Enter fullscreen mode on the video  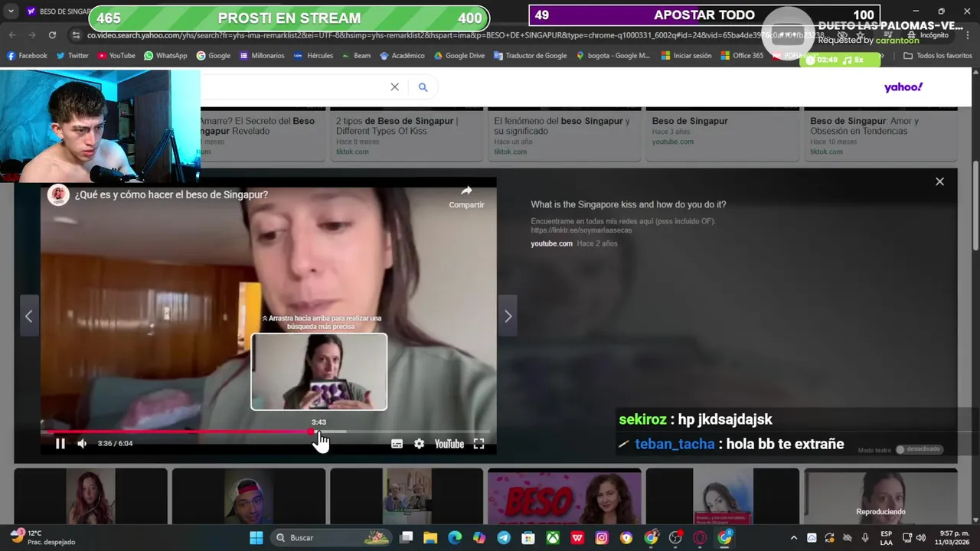pyautogui.click(x=479, y=444)
